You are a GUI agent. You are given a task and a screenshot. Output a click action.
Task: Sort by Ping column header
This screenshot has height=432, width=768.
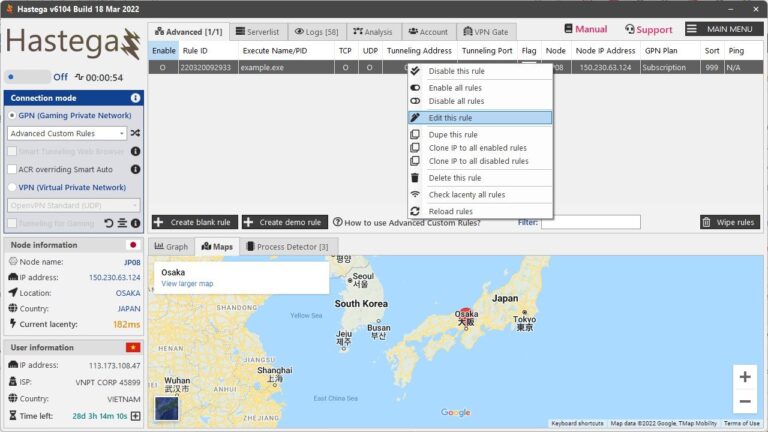click(x=743, y=50)
